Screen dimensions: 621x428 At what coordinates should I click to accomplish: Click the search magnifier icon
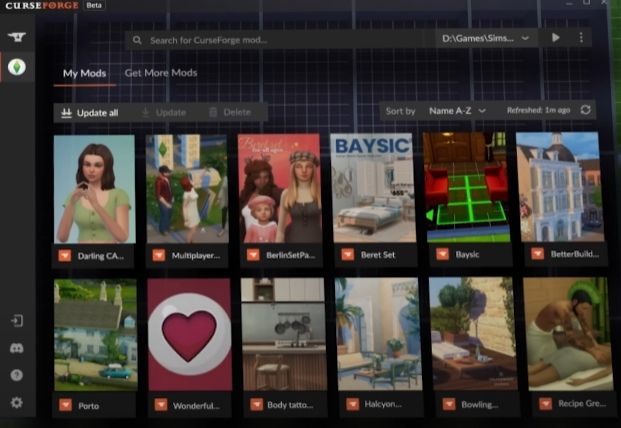click(137, 40)
